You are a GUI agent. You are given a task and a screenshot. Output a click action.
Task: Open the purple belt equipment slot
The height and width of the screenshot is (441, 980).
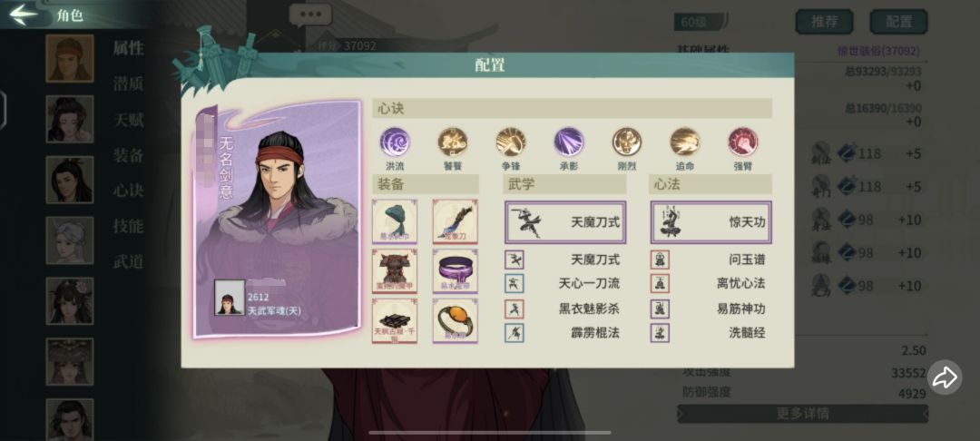pos(456,271)
